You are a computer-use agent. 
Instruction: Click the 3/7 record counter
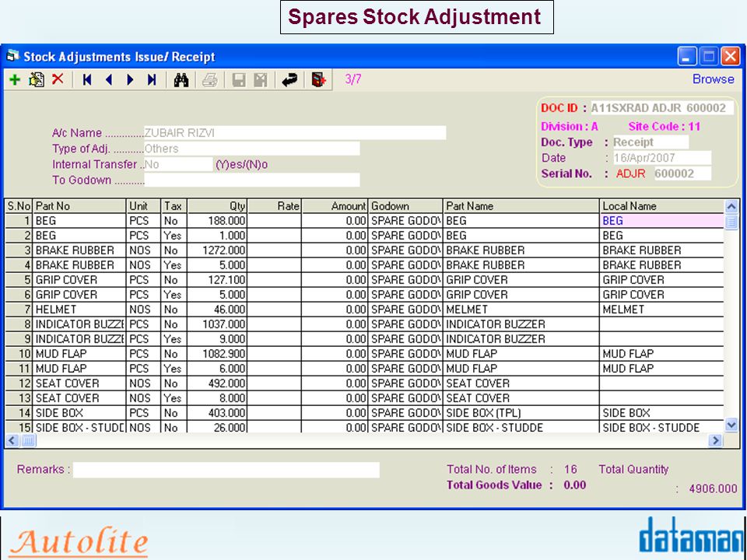(353, 79)
